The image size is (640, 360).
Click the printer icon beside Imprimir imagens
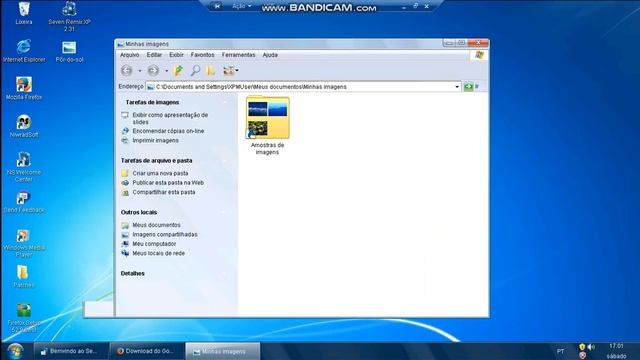pyautogui.click(x=125, y=140)
